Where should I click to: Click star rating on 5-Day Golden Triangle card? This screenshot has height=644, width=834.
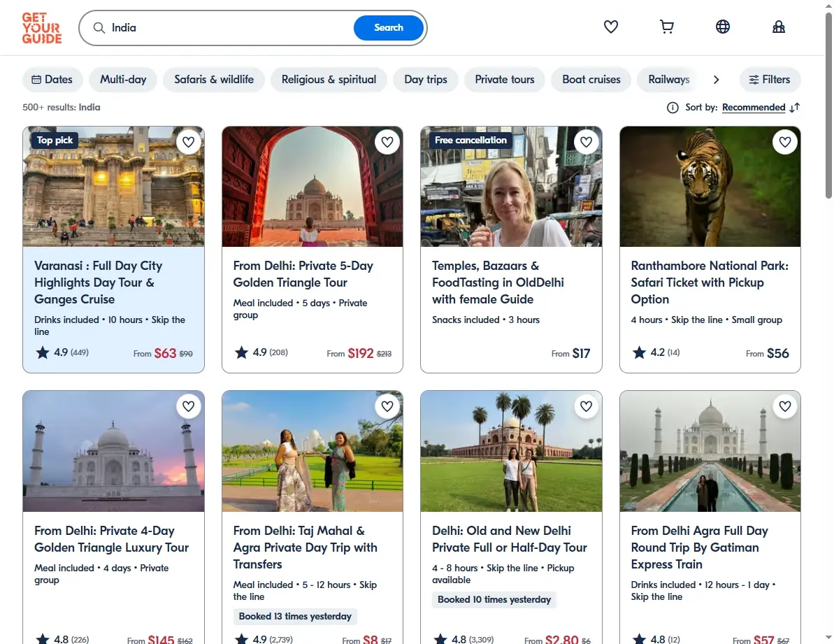[x=261, y=352]
